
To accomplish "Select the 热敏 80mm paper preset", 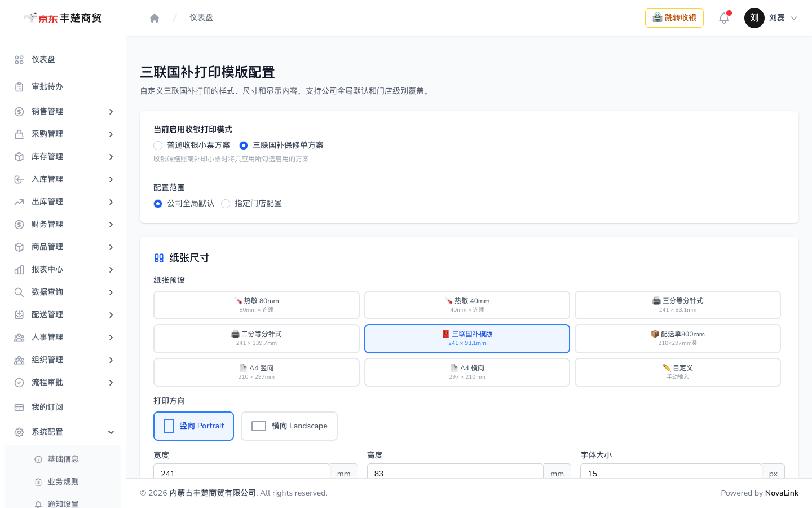I will [257, 305].
